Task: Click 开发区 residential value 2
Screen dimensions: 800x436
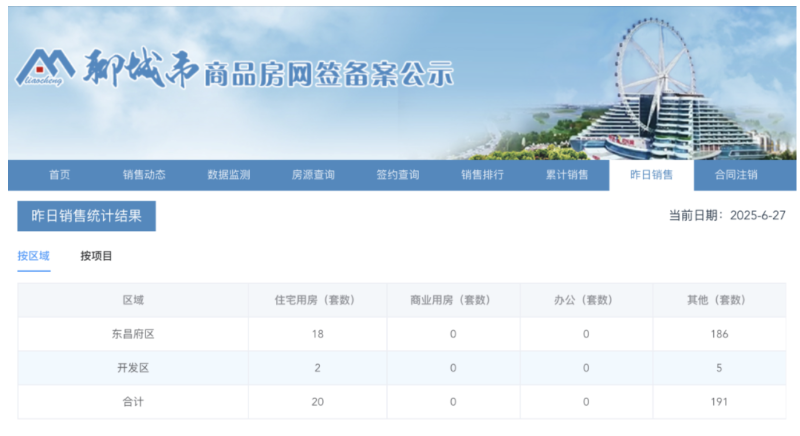Action: (x=317, y=368)
